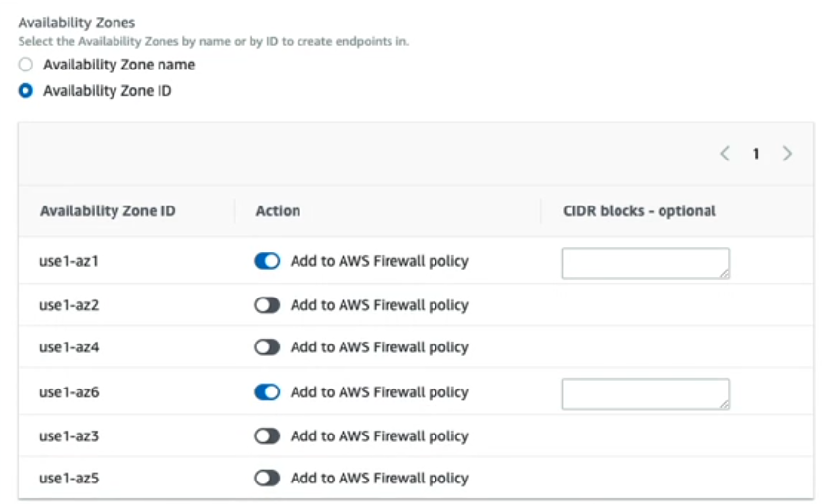Viewport: 824px width, 504px height.
Task: Select the Availability Zone name radio option
Action: (26, 65)
